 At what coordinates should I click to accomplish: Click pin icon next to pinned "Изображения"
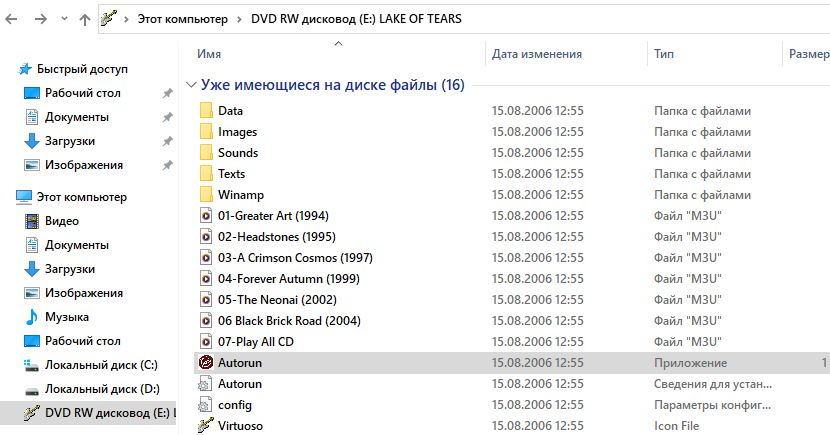point(167,165)
